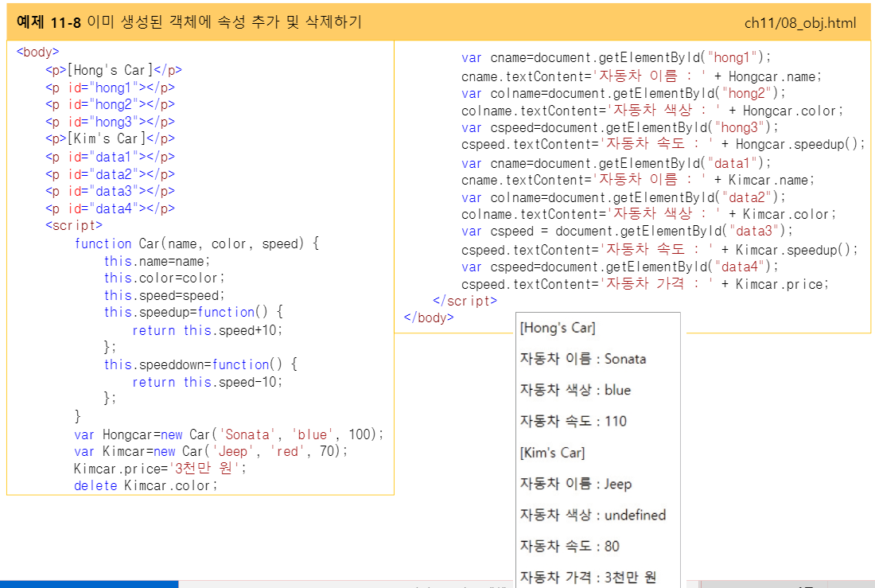Click the line this.speedup=function() {
This screenshot has width=875, height=588.
[193, 312]
